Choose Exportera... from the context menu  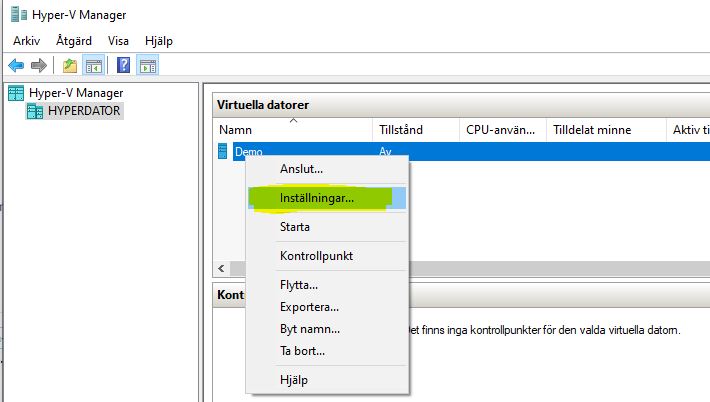tap(327, 307)
